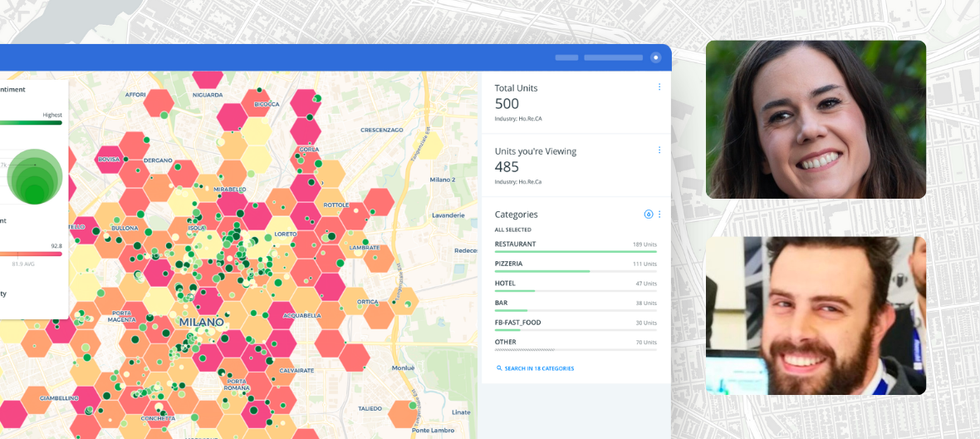
Task: Open the Units you're Viewing options menu
Action: [659, 150]
